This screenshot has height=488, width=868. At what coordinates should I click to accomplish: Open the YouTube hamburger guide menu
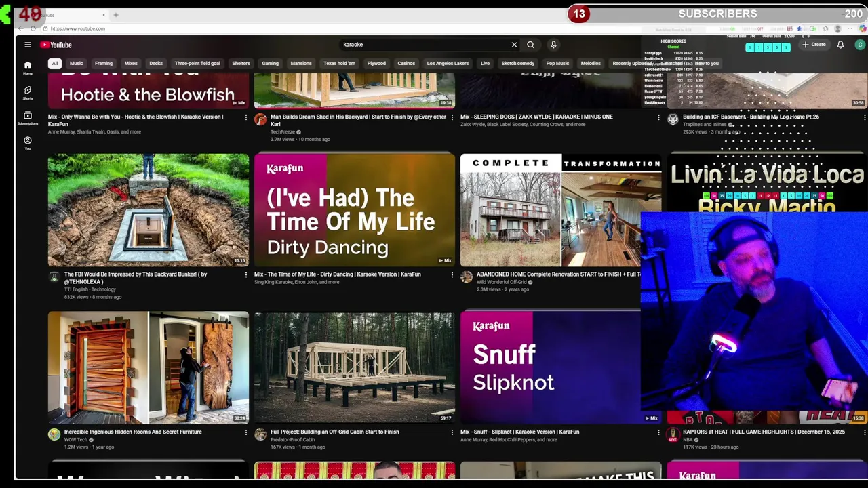coord(28,45)
